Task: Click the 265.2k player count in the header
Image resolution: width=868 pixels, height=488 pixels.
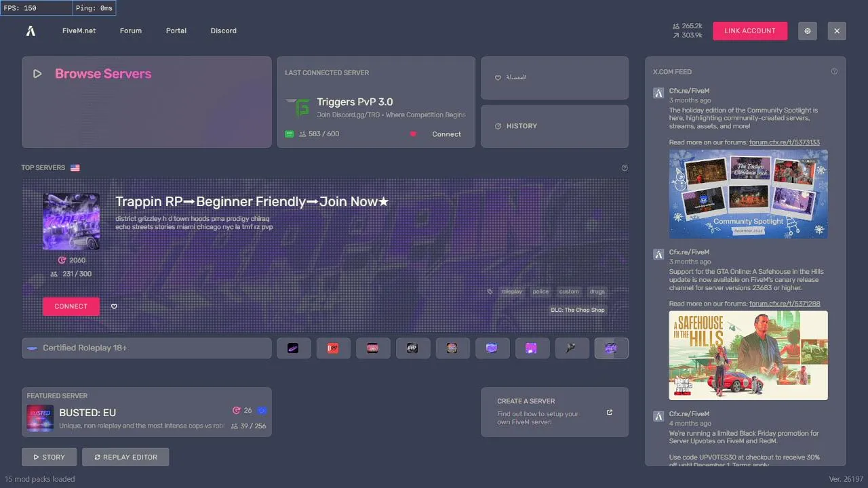Action: click(x=692, y=26)
